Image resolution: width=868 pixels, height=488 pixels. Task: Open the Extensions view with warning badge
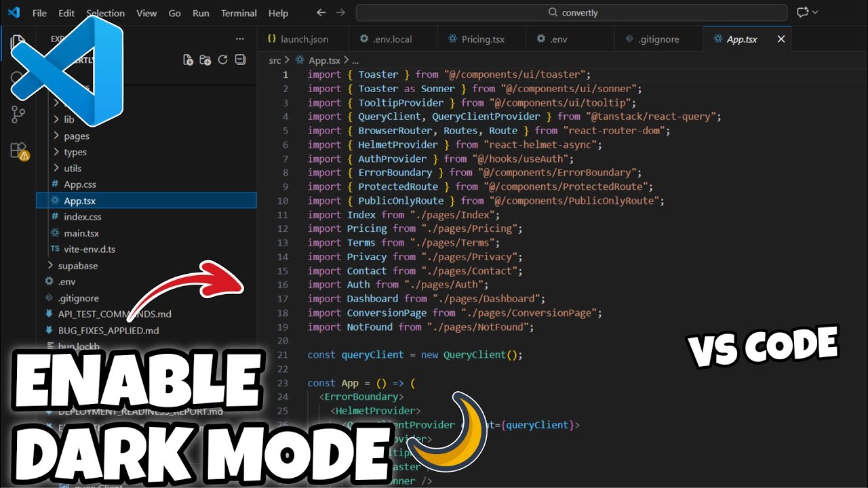[18, 150]
